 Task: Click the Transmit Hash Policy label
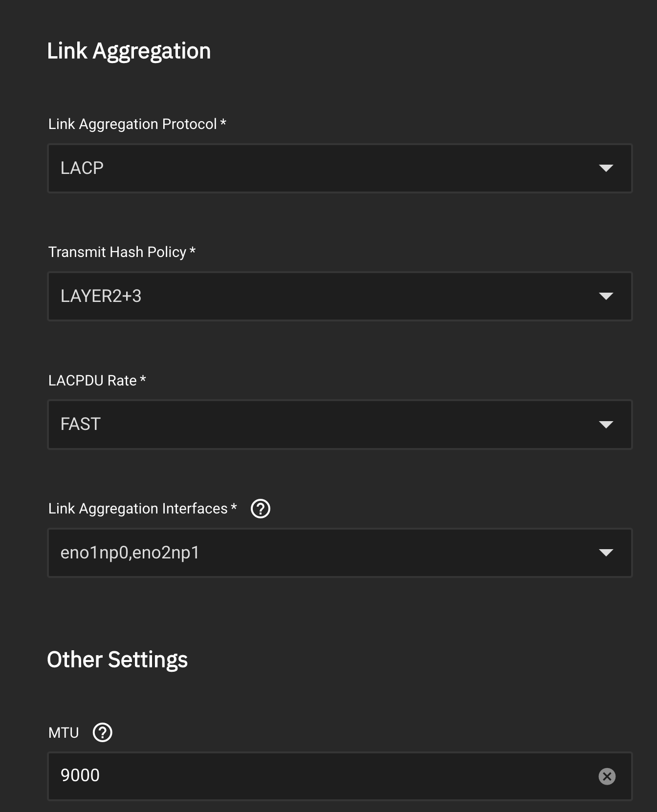[117, 252]
